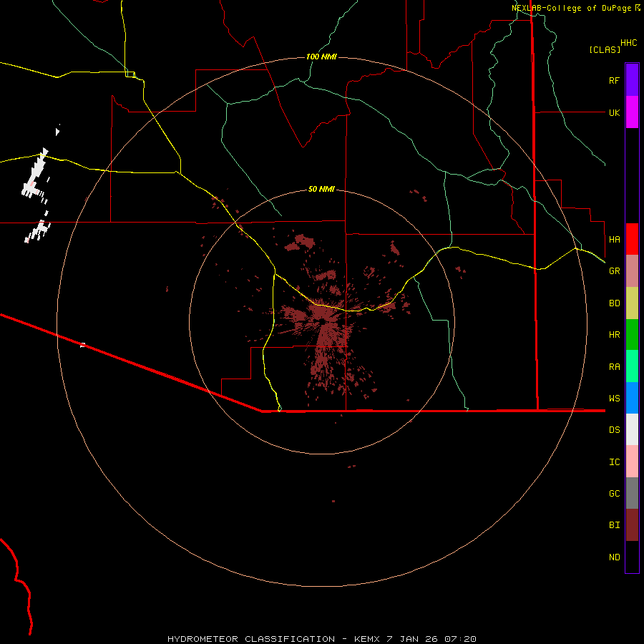The width and height of the screenshot is (644, 644).
Task: Click the "50 NMI" range ring label
Action: pos(321,189)
